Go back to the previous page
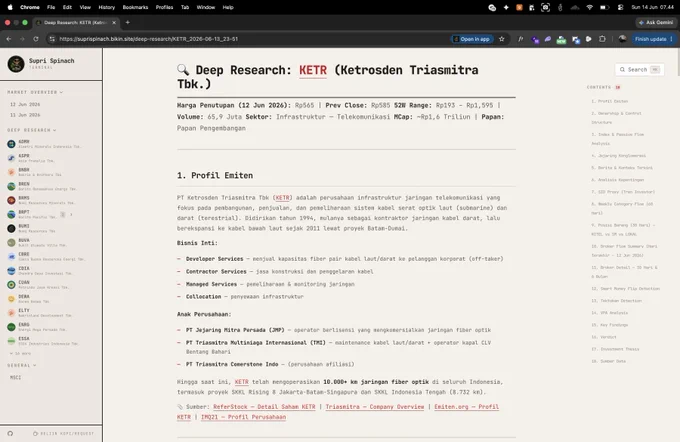Screen dimensions: 680x442 (x=9, y=39)
